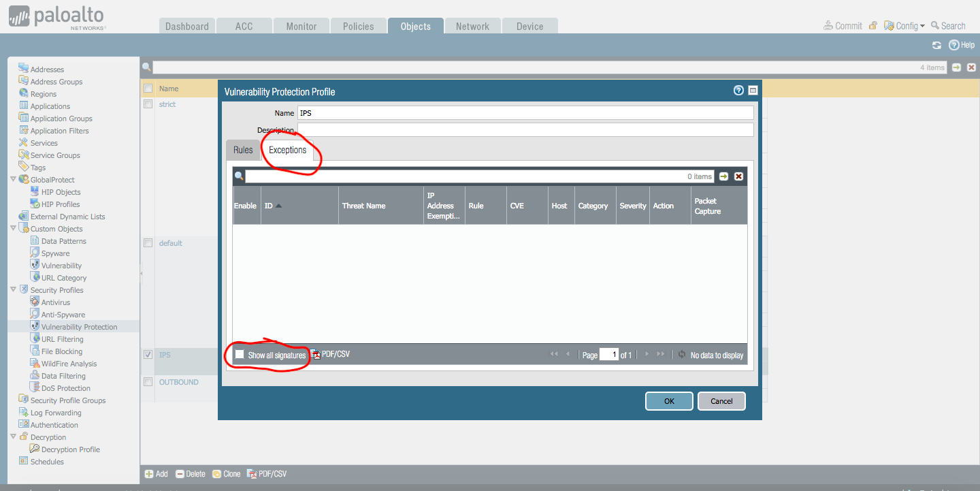Open the Config dropdown menu
This screenshot has height=491, width=980.
(x=905, y=26)
